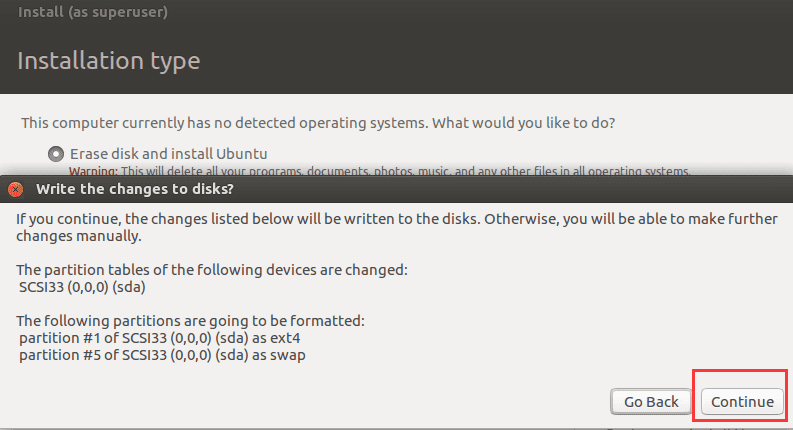
Task: Click the 'If you continue' paragraph first line
Action: 397,219
